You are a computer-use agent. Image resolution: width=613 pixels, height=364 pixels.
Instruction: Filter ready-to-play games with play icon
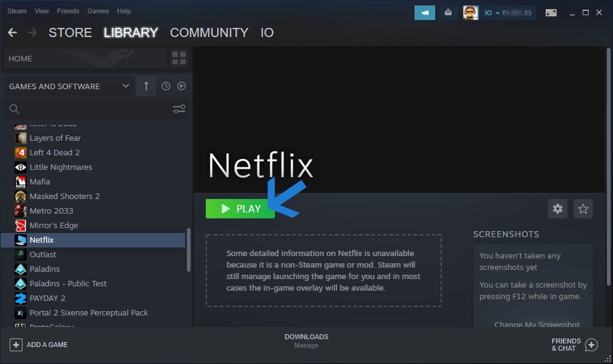pos(181,86)
